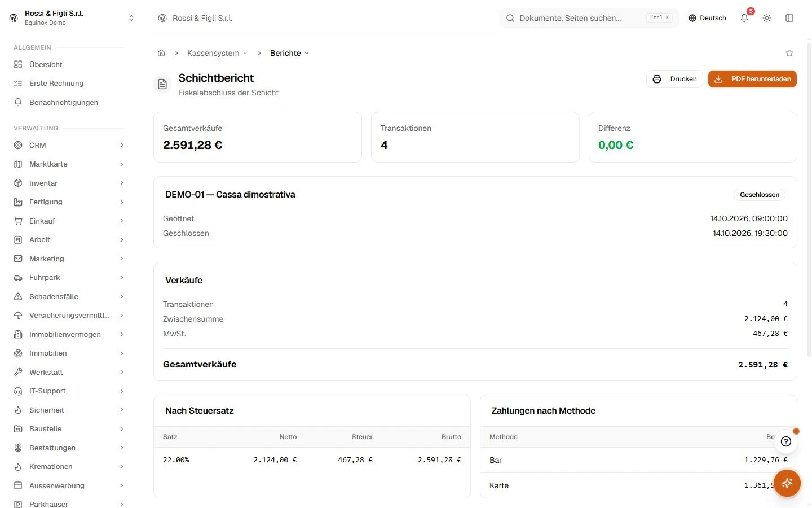Focus the Dokumente, Seiten suchen search field
This screenshot has width=812, height=508.
click(x=589, y=18)
